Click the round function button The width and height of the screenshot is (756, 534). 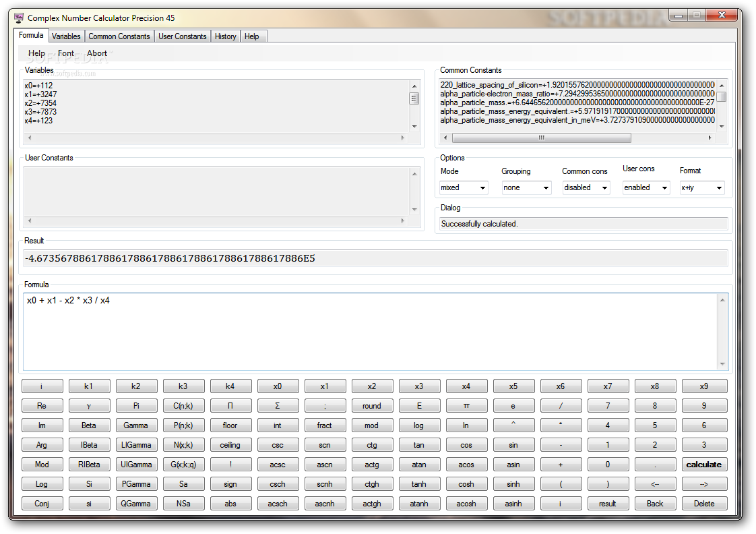coord(372,406)
